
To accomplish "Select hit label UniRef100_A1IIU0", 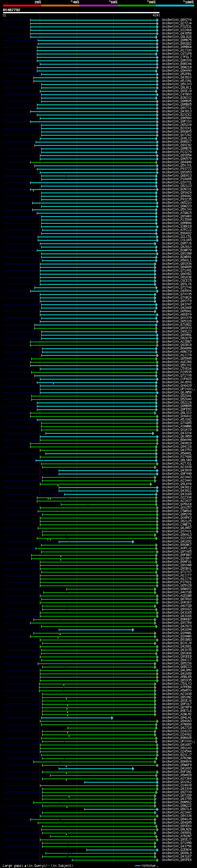I will (177, 50).
